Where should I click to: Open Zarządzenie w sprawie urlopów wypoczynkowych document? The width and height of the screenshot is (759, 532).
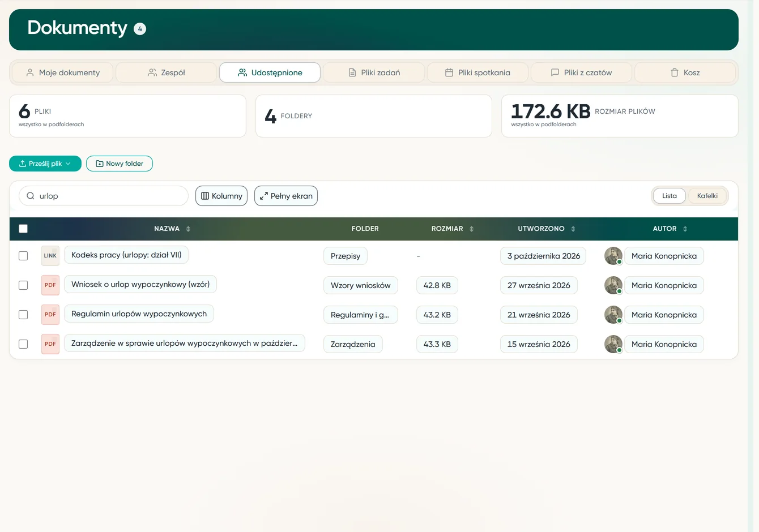click(185, 343)
